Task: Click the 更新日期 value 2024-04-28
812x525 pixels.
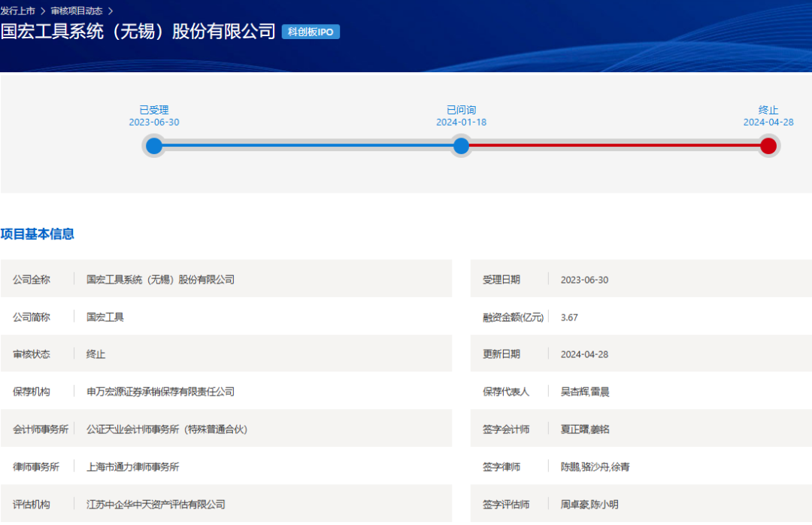Action: 585,354
